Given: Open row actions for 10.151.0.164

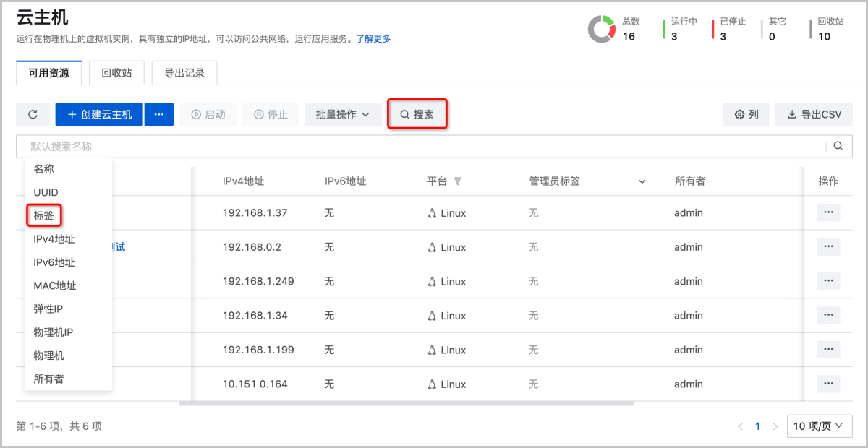Looking at the screenshot, I should [828, 384].
